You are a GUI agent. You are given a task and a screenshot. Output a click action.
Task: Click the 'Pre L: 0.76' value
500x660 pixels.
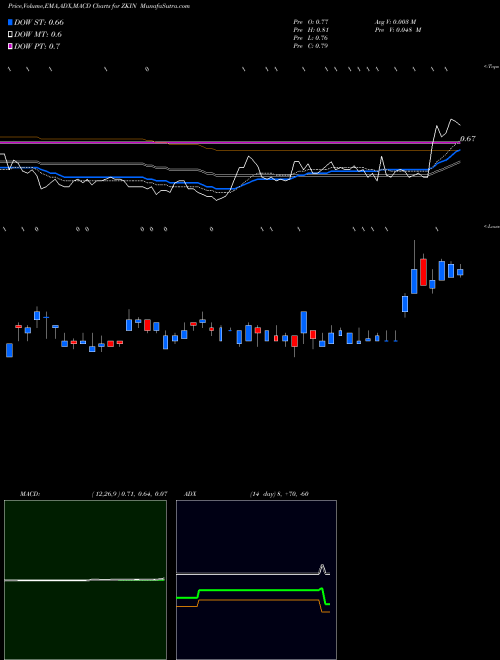click(x=311, y=38)
